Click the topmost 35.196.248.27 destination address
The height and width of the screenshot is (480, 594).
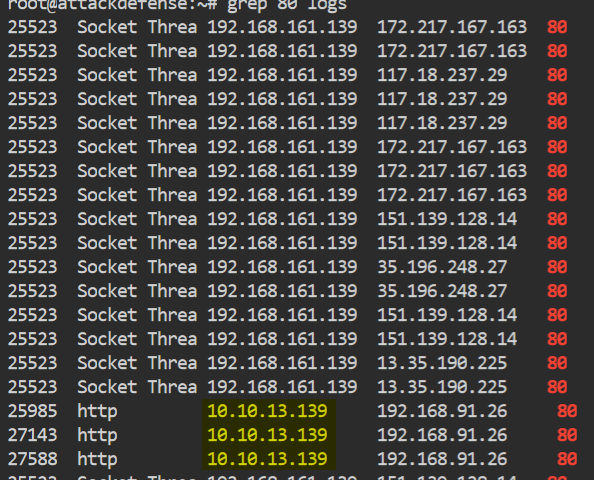click(x=442, y=267)
